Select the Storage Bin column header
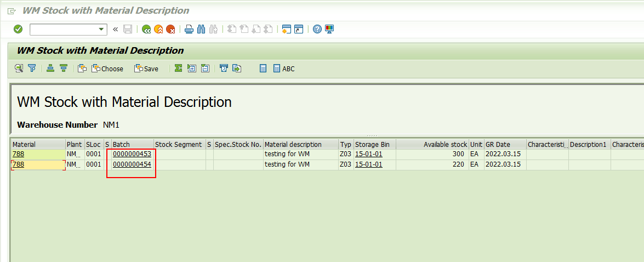The image size is (644, 262). point(374,145)
